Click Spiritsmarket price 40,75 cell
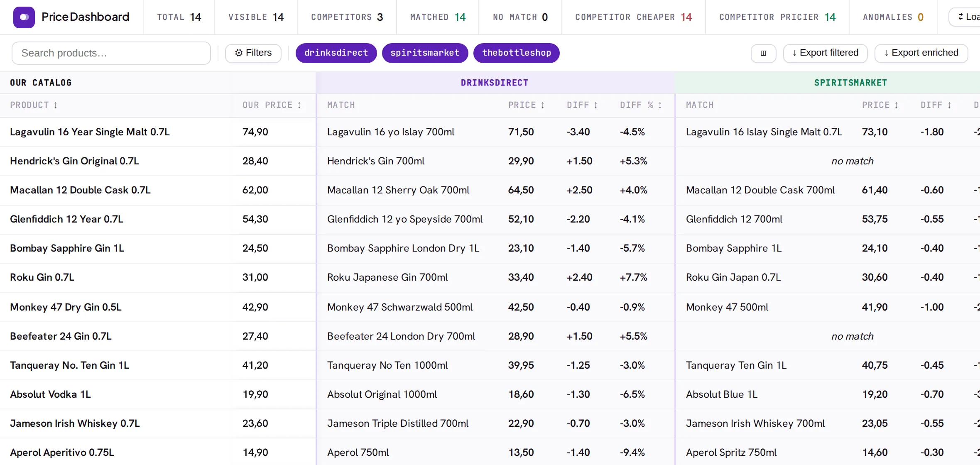The height and width of the screenshot is (465, 980). (x=875, y=365)
